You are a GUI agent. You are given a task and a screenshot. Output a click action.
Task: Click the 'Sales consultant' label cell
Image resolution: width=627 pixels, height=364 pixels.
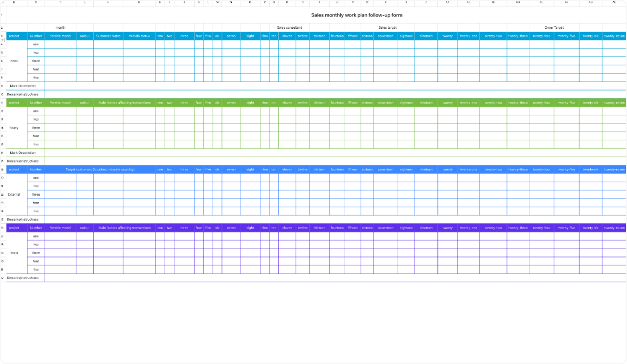tap(289, 28)
